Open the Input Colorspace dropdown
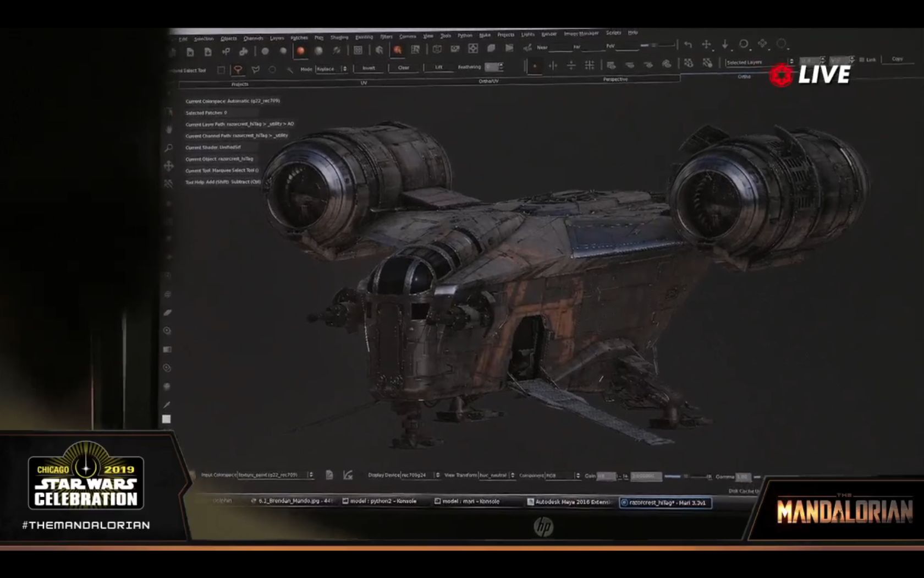This screenshot has width=924, height=578. pyautogui.click(x=276, y=475)
